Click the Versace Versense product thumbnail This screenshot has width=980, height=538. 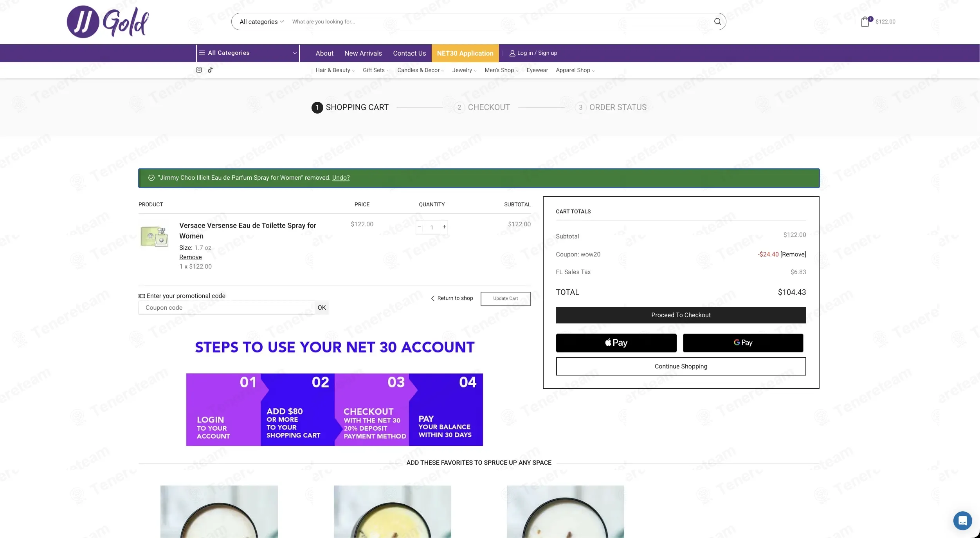154,237
